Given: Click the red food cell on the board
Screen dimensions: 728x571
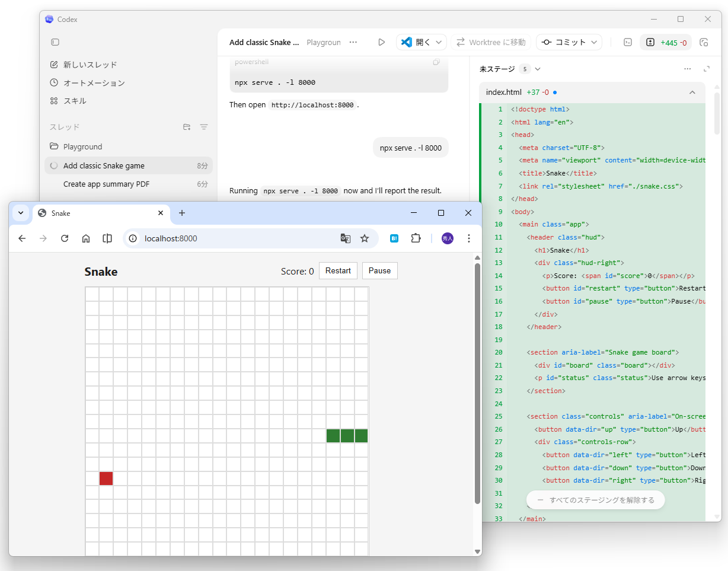Looking at the screenshot, I should (x=106, y=478).
